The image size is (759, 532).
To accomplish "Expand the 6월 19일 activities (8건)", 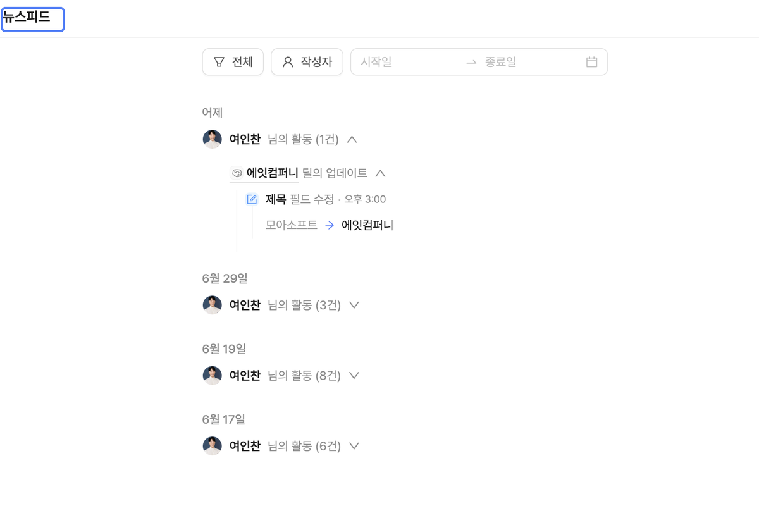I will [354, 375].
